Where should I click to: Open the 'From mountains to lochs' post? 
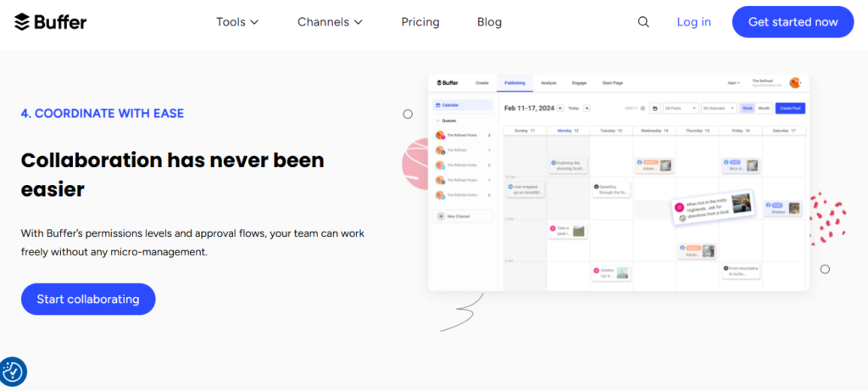741,272
